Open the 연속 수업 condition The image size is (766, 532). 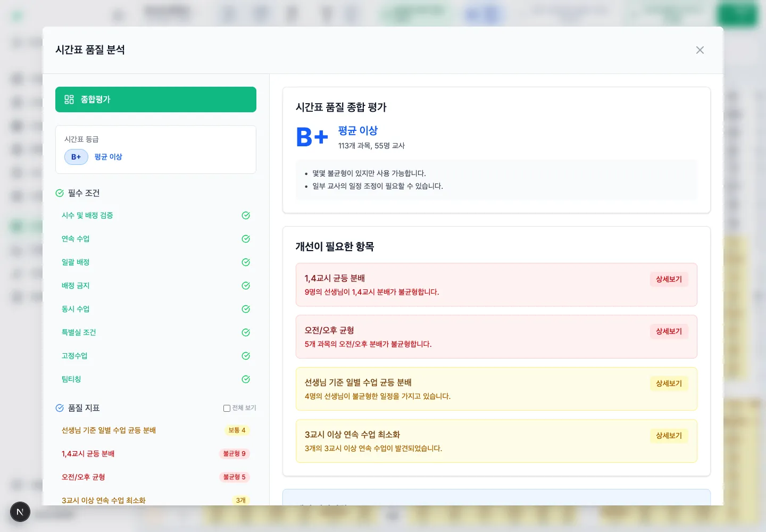coord(156,239)
